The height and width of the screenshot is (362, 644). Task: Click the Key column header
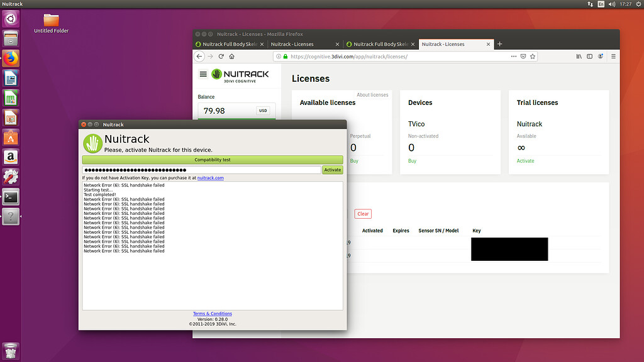(x=476, y=231)
